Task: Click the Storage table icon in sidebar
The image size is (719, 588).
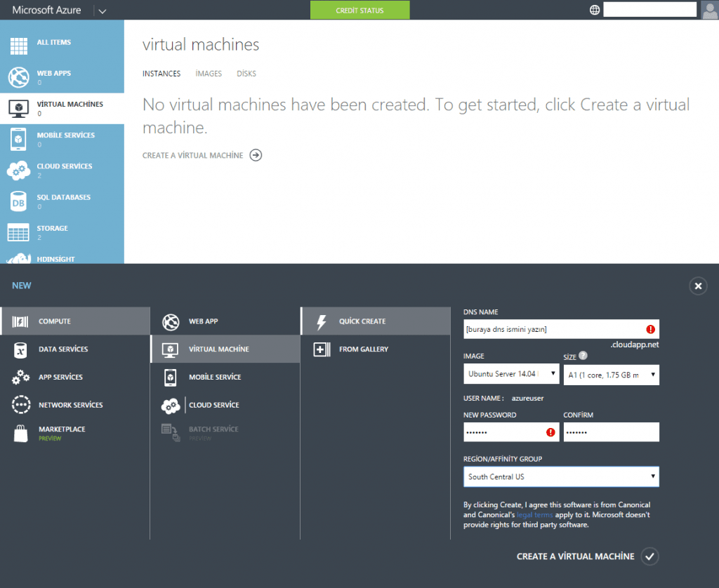Action: tap(18, 232)
